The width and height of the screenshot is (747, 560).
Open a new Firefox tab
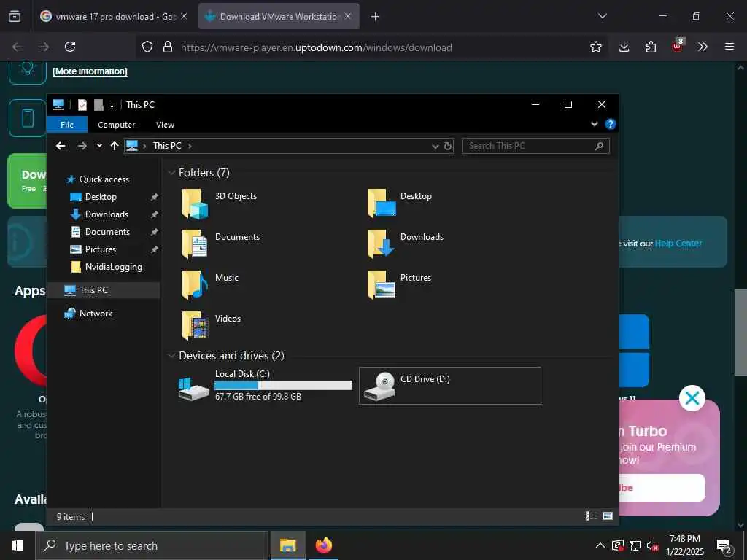coord(376,17)
